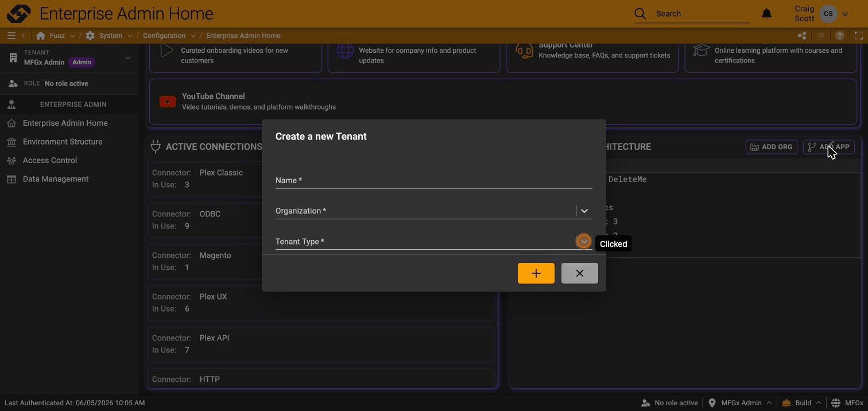
Task: Open the help question mark icon
Action: (840, 36)
